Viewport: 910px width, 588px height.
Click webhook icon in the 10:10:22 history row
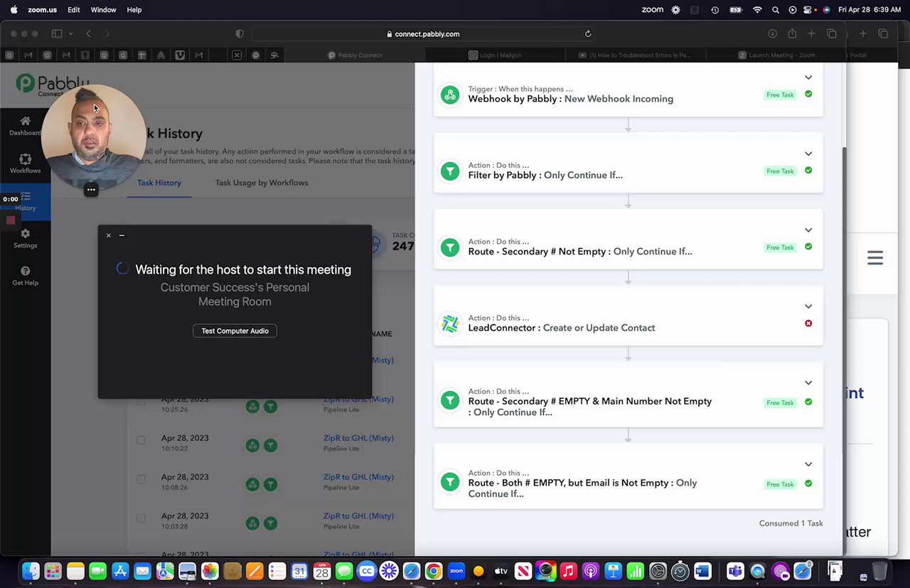[252, 445]
